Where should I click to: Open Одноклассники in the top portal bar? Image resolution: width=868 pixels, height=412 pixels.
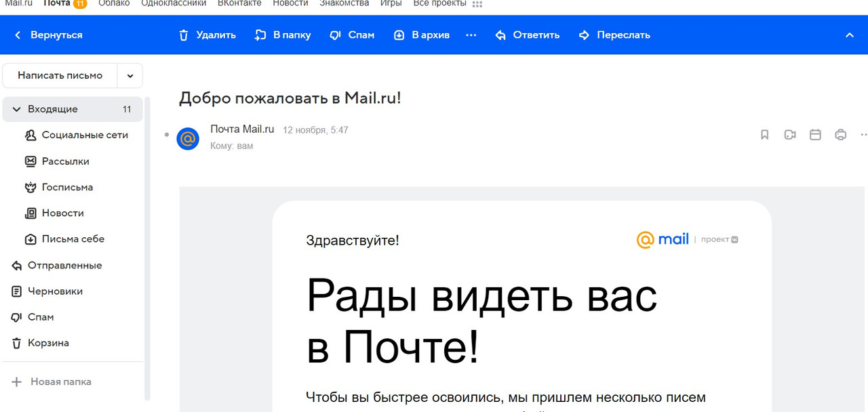tap(174, 3)
